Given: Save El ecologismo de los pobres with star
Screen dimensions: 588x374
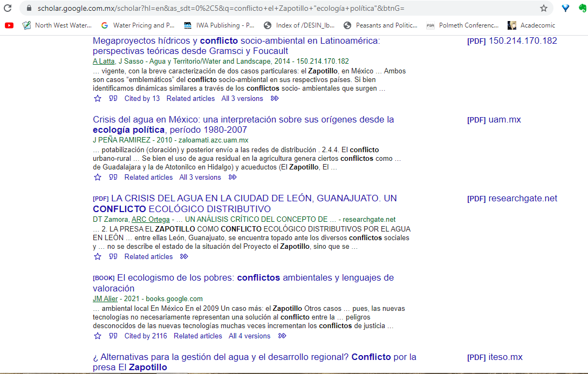Looking at the screenshot, I should point(98,336).
